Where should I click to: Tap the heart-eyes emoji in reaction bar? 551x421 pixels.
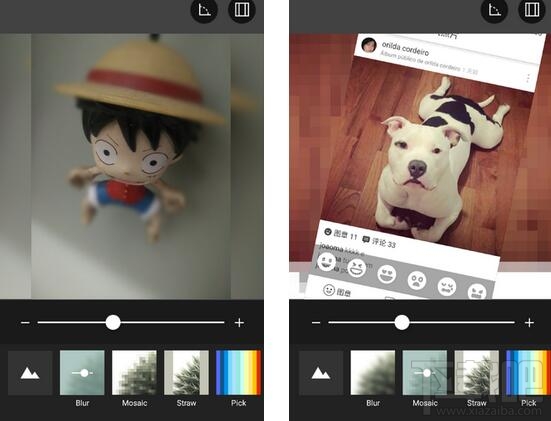pos(387,274)
